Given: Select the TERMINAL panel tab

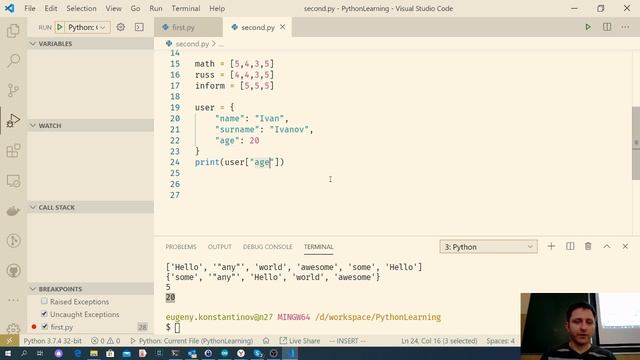Looking at the screenshot, I should click(x=318, y=247).
